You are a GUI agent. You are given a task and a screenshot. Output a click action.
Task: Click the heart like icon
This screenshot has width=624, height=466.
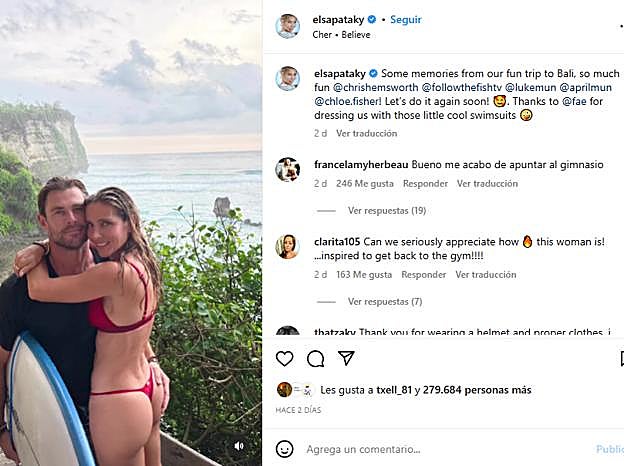[285, 358]
